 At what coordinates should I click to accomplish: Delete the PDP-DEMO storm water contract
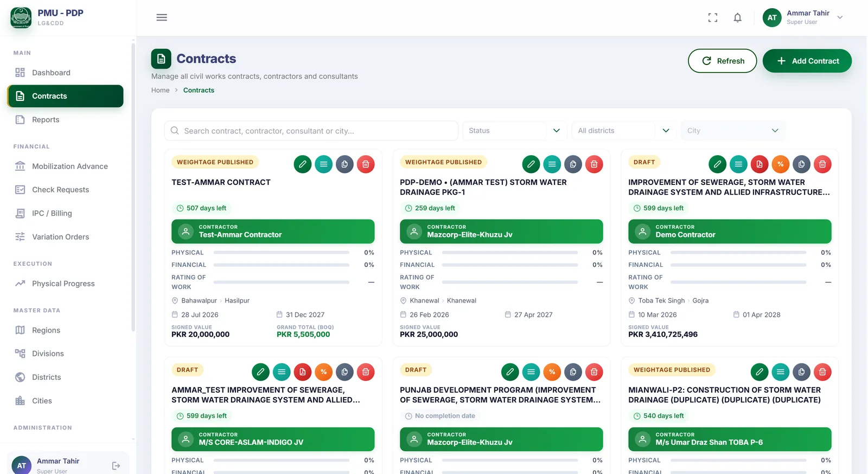click(594, 164)
